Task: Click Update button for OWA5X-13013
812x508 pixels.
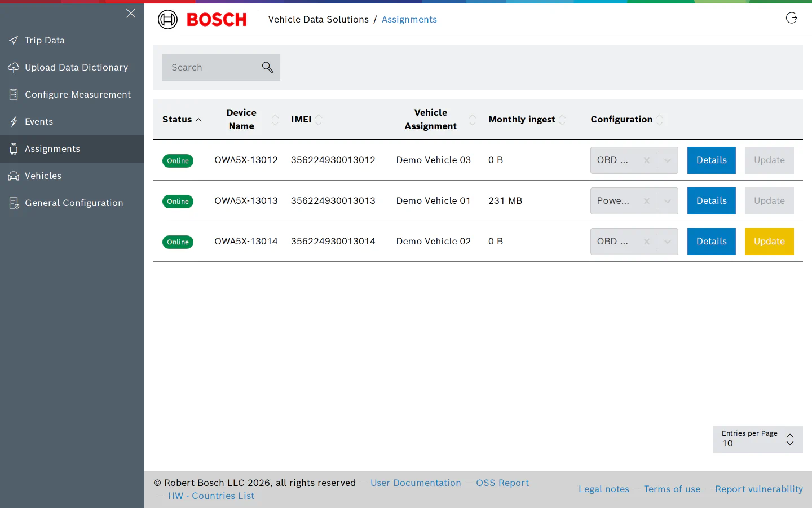Action: coord(769,201)
